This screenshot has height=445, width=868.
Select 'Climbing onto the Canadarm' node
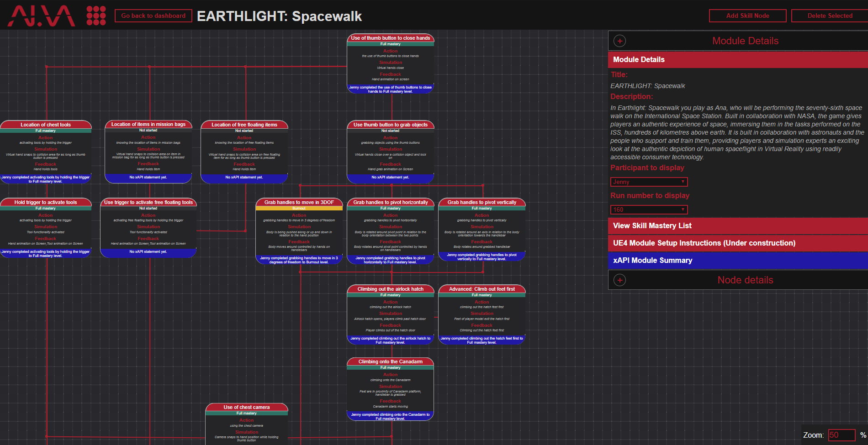pyautogui.click(x=391, y=389)
